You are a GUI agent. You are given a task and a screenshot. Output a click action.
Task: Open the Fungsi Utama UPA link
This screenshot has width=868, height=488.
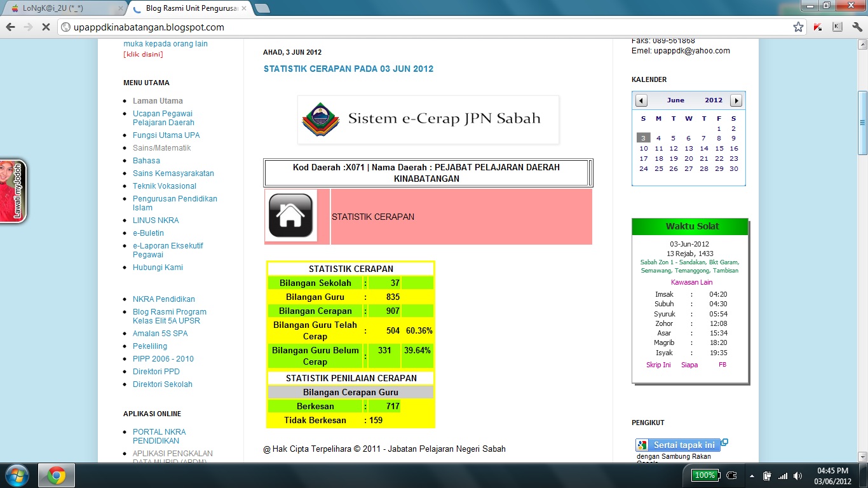pos(166,135)
